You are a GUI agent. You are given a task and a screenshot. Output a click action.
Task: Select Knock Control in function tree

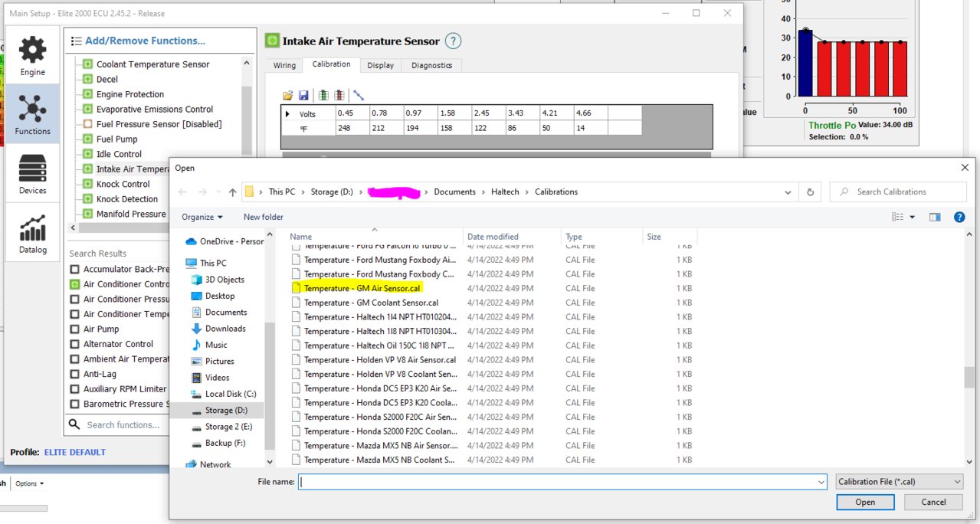[123, 184]
